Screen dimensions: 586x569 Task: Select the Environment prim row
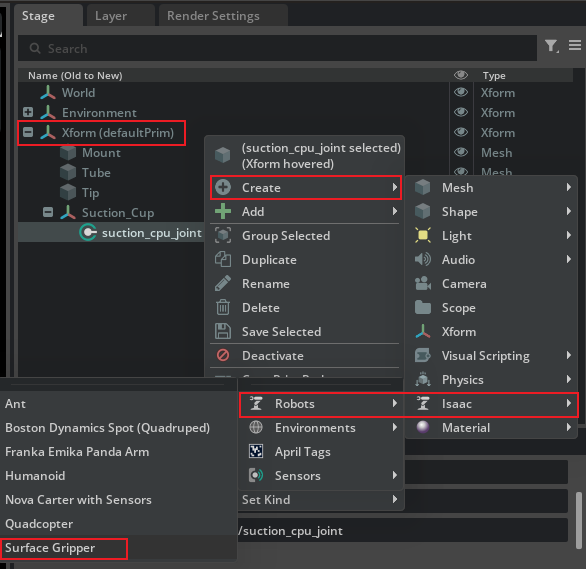click(x=99, y=112)
